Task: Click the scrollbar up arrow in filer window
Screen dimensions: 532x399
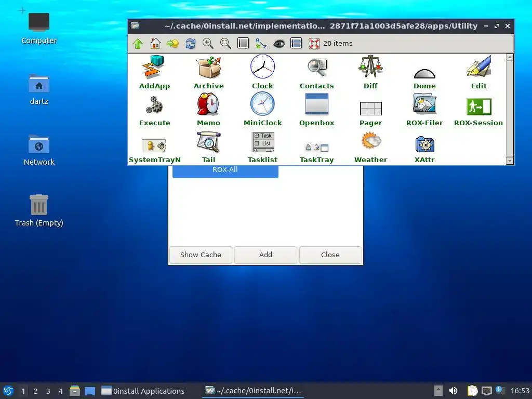Action: click(x=510, y=58)
